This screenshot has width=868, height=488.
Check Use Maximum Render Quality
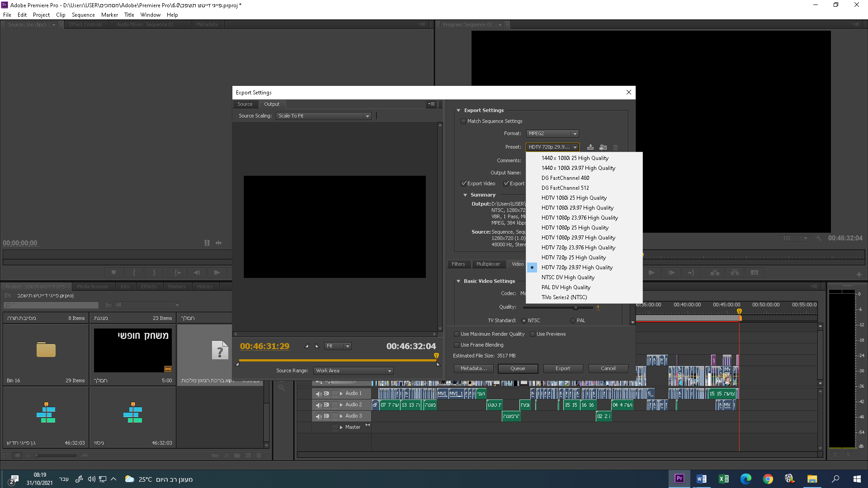tap(457, 334)
